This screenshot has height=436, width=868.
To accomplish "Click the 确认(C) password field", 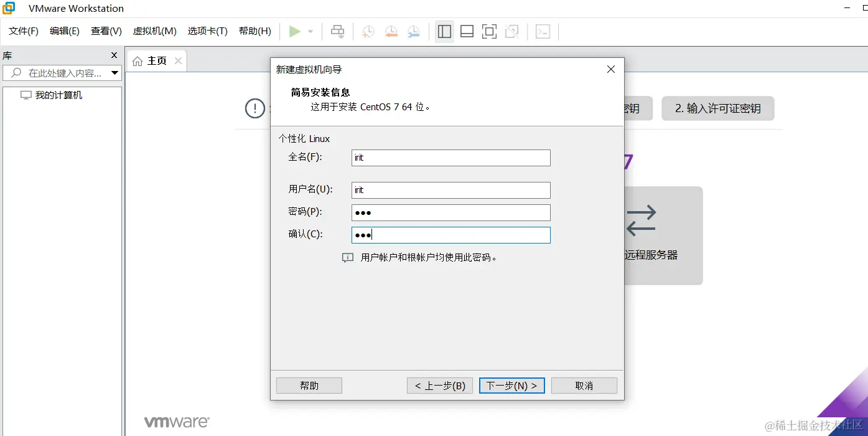I will [451, 235].
